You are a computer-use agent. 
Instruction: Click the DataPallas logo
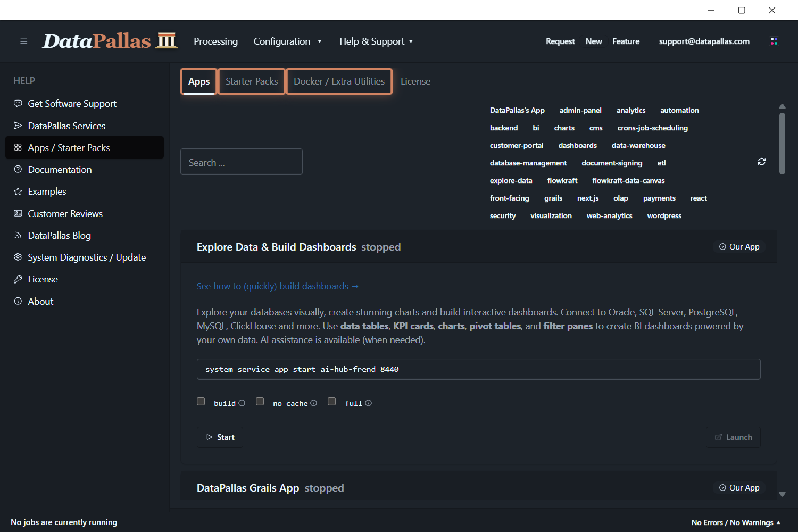tap(110, 41)
